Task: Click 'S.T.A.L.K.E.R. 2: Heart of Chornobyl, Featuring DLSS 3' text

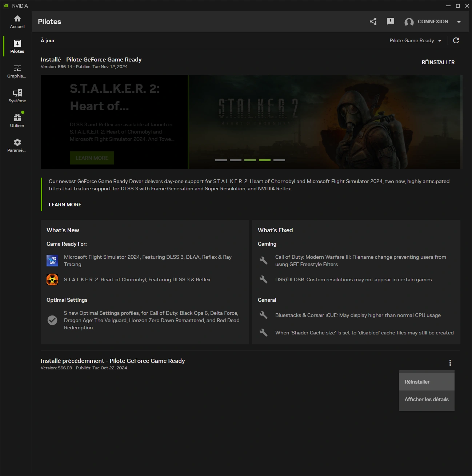Action: click(137, 279)
